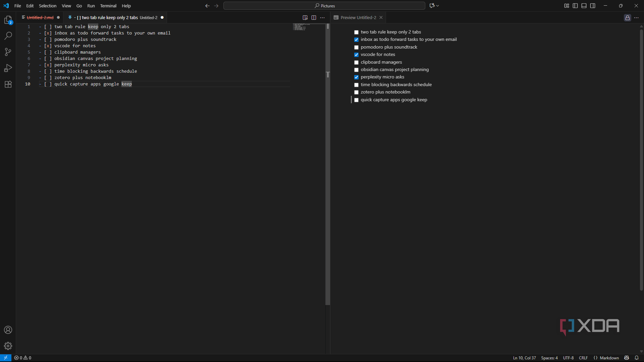The height and width of the screenshot is (362, 644).
Task: Change end of line sequence CRLF
Action: 583,358
